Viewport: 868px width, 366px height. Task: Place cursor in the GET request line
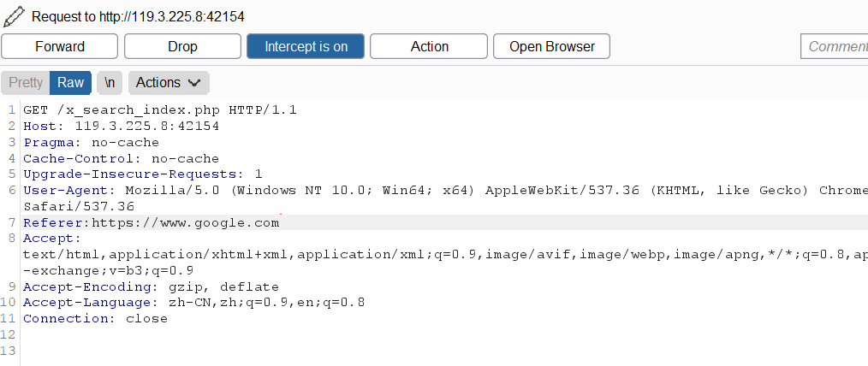(160, 110)
